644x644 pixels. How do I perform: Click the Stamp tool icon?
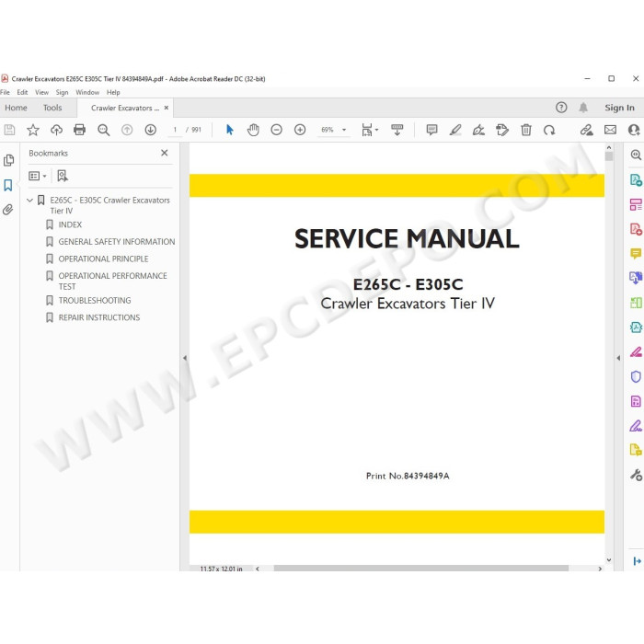502,131
